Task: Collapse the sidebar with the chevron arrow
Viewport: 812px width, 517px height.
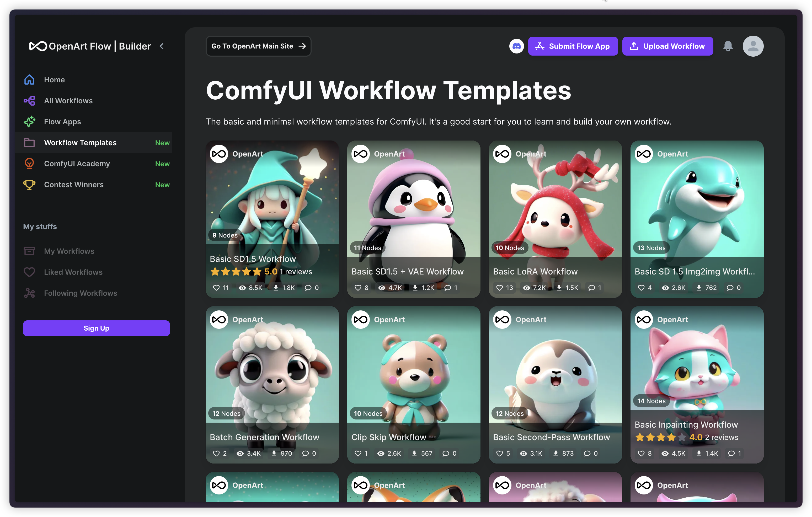Action: click(x=162, y=46)
